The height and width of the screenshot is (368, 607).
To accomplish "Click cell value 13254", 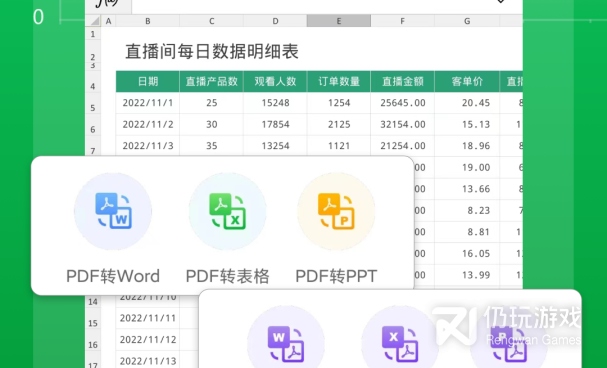I will point(275,146).
